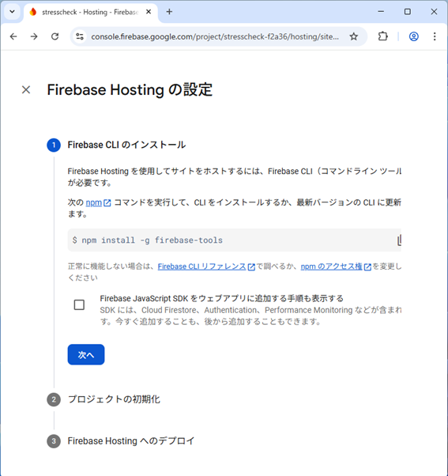448x476 pixels.
Task: Bookmark this page with the star icon
Action: tap(353, 36)
